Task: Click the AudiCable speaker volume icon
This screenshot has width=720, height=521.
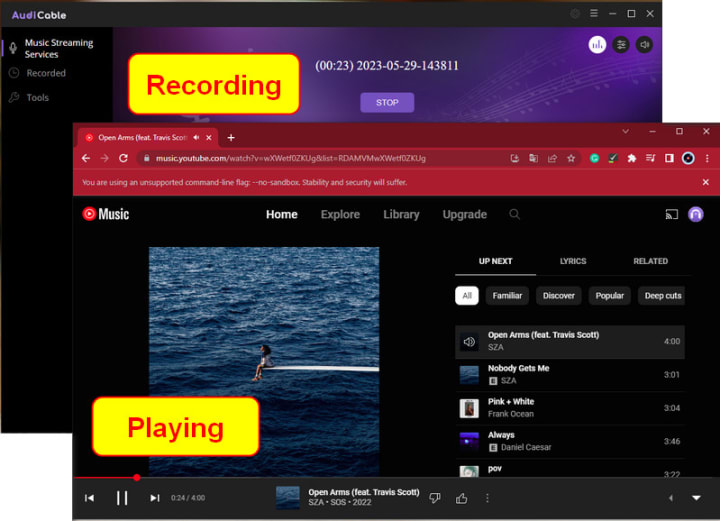Action: 644,45
